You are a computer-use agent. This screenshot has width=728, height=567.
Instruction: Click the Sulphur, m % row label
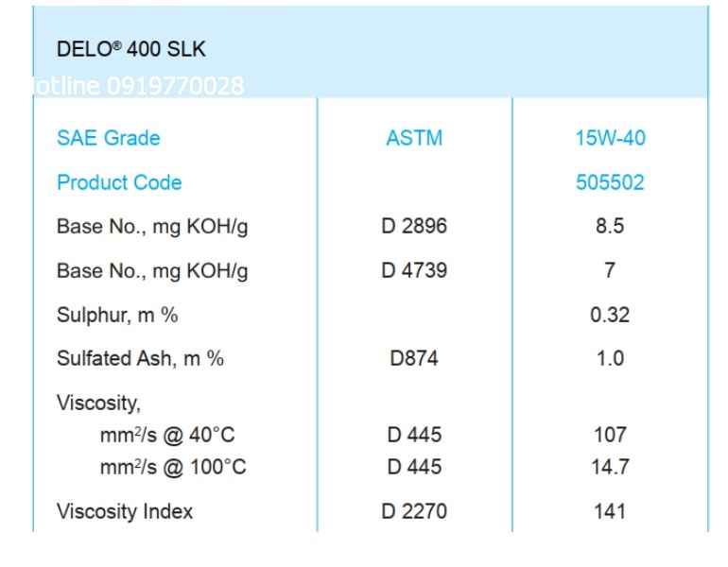(117, 315)
